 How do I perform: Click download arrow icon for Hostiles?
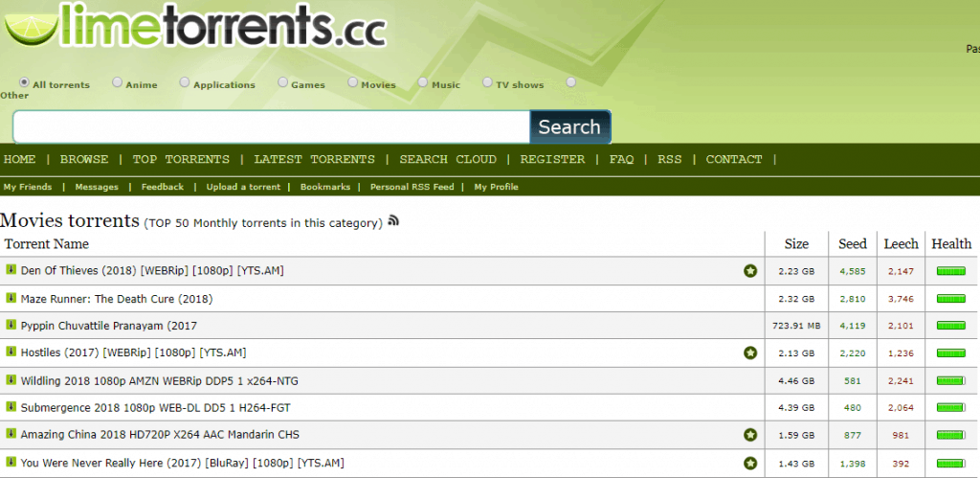[x=11, y=353]
